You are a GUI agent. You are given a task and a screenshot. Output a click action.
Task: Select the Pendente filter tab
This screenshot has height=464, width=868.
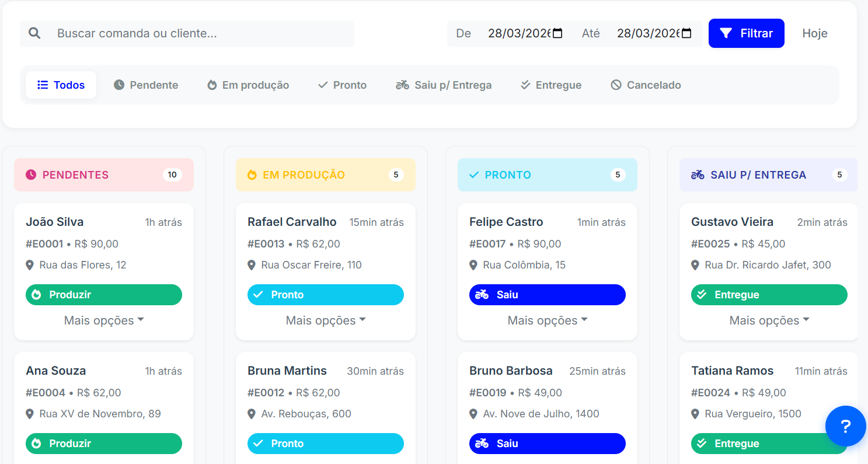tap(146, 85)
